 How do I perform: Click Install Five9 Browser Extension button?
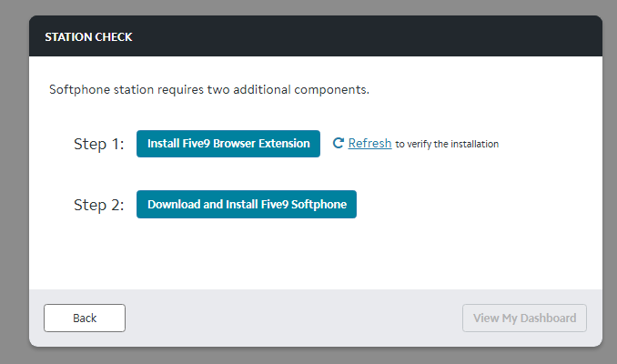[x=228, y=144]
